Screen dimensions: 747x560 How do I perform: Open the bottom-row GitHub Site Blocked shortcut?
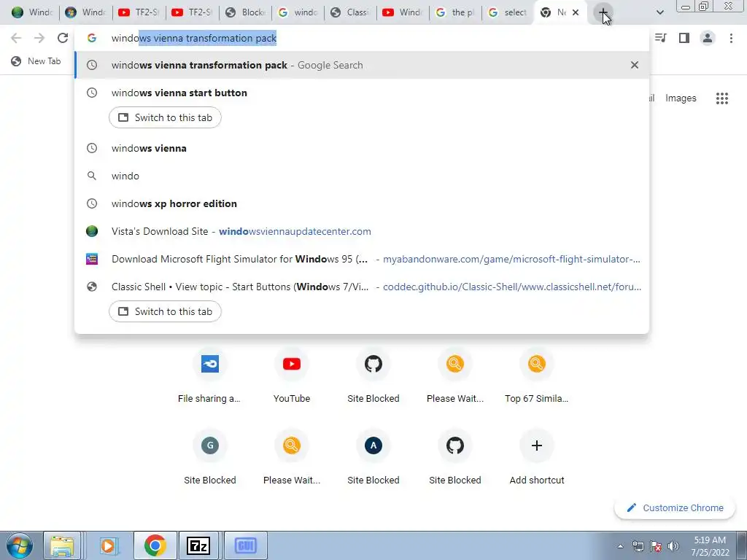[x=455, y=459]
